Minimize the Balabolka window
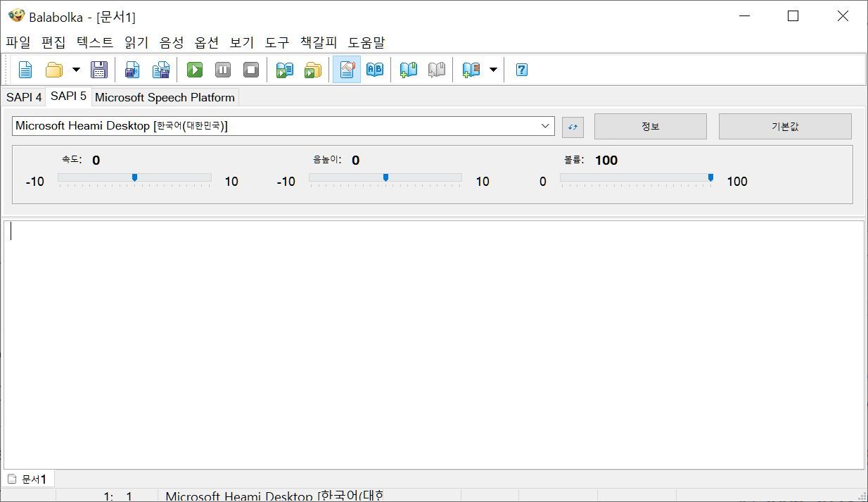Screen dimensions: 868x502 point(743,16)
